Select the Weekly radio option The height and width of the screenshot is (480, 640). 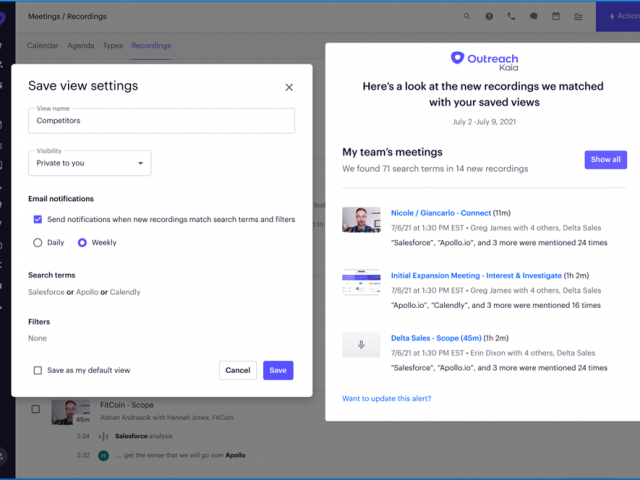coord(82,243)
